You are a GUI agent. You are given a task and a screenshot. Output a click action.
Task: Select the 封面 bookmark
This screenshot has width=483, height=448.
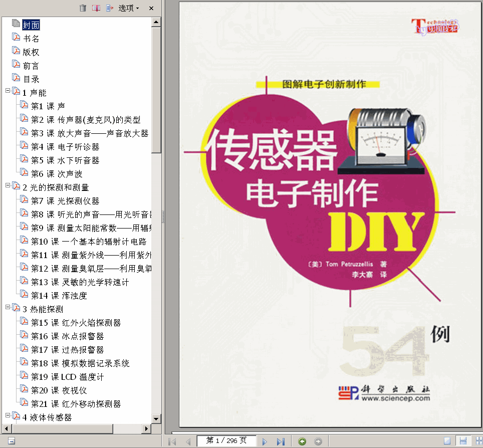click(x=31, y=25)
